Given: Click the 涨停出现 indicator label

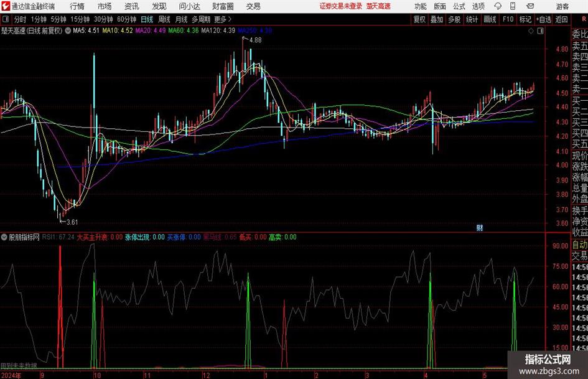Looking at the screenshot, I should pyautogui.click(x=145, y=237).
